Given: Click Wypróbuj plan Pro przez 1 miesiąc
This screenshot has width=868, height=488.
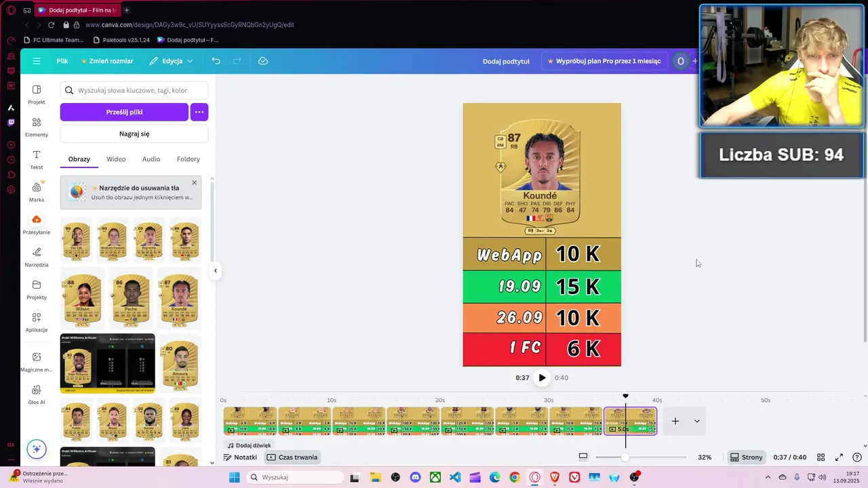Looking at the screenshot, I should click(604, 61).
